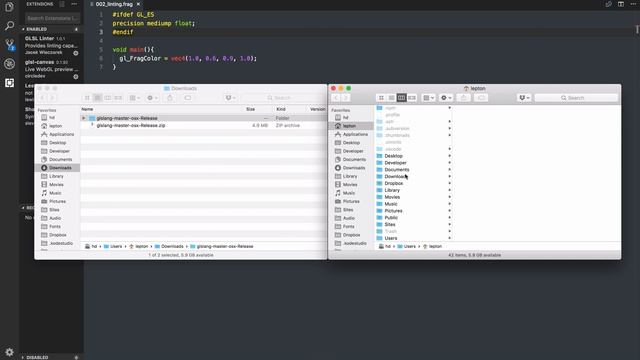The height and width of the screenshot is (360, 640).
Task: Select the Pictures folder in lepton column
Action: pos(413,211)
